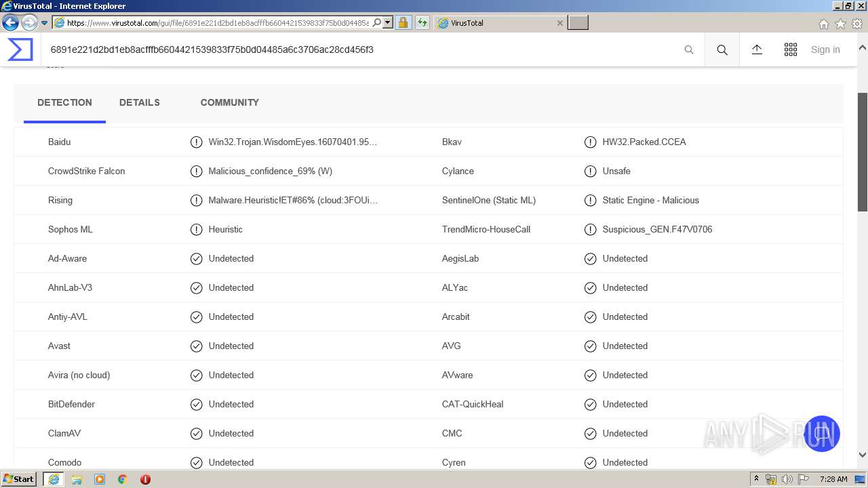
Task: Open the upload file icon
Action: (x=757, y=49)
